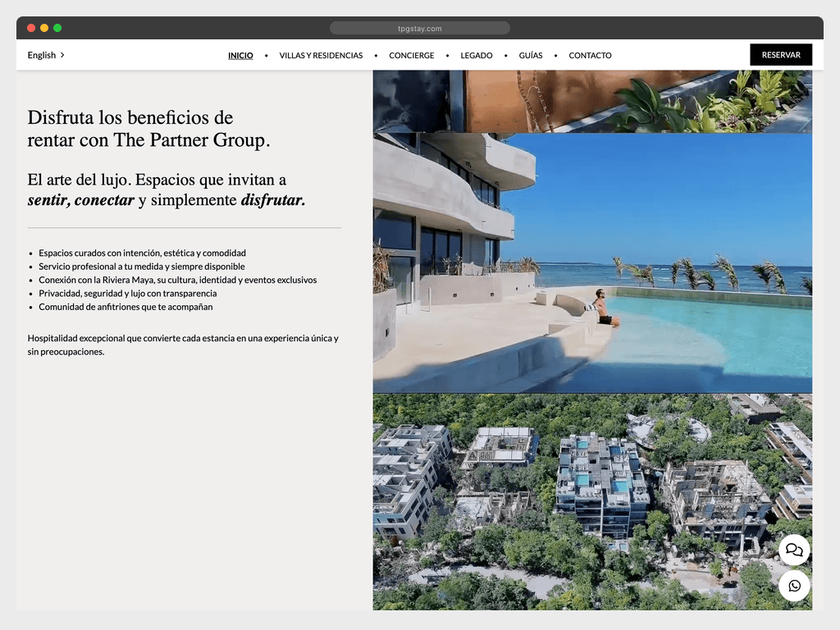Open the LEGADO menu item
This screenshot has width=840, height=630.
point(477,55)
